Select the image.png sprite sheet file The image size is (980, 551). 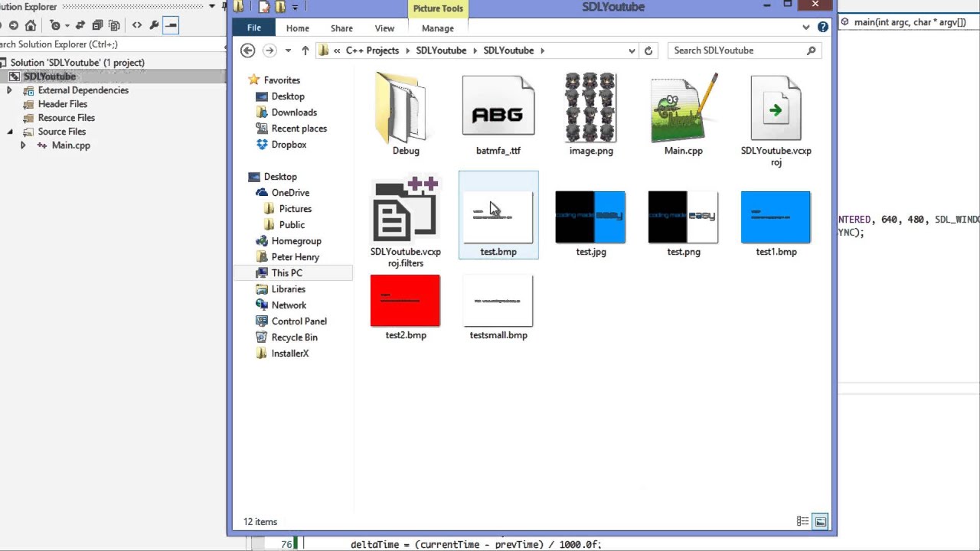pos(591,115)
